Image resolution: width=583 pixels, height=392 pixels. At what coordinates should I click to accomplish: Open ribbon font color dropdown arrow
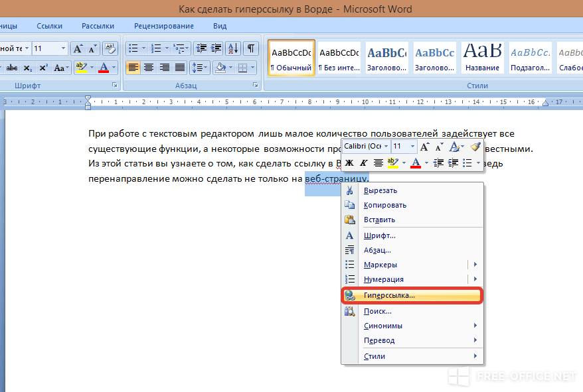[x=114, y=68]
